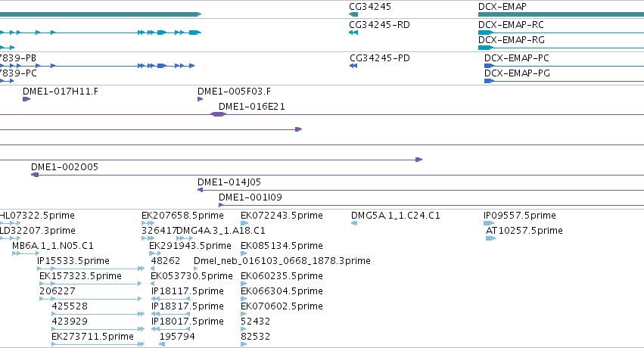Open the CG34245-RD transcript
The image size is (644, 348).
click(379, 25)
